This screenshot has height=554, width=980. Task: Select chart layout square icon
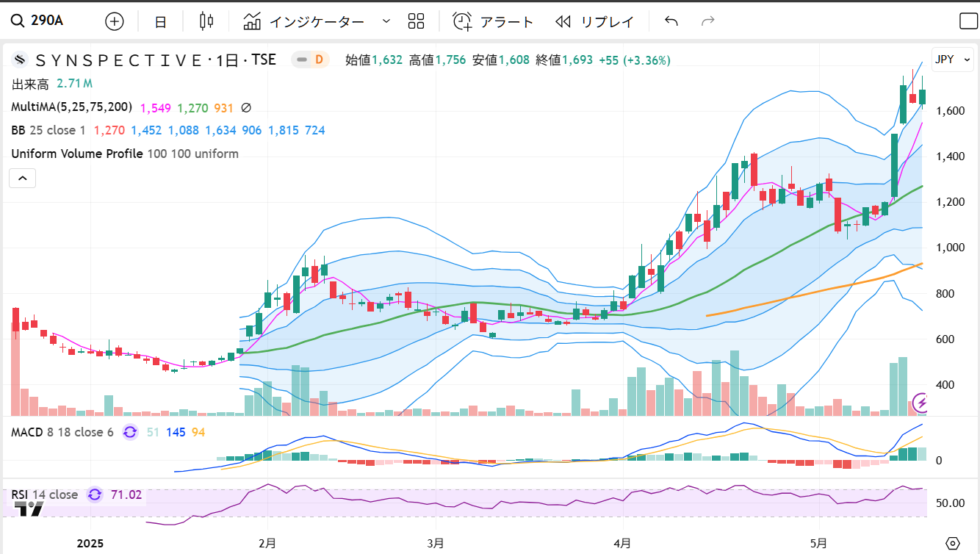[968, 21]
